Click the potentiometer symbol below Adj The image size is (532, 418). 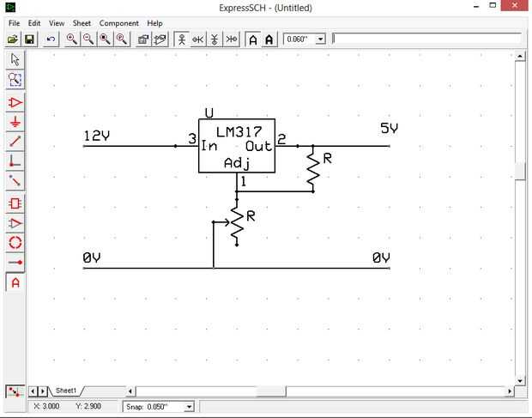tap(237, 222)
